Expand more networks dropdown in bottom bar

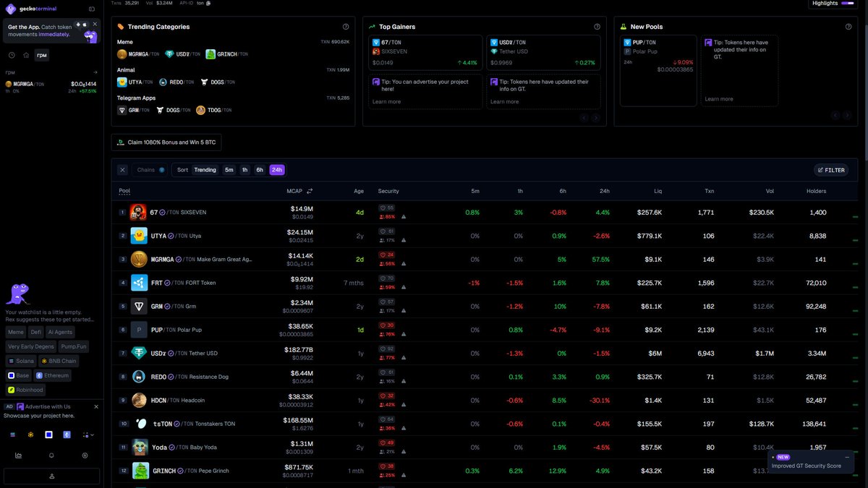coord(88,435)
